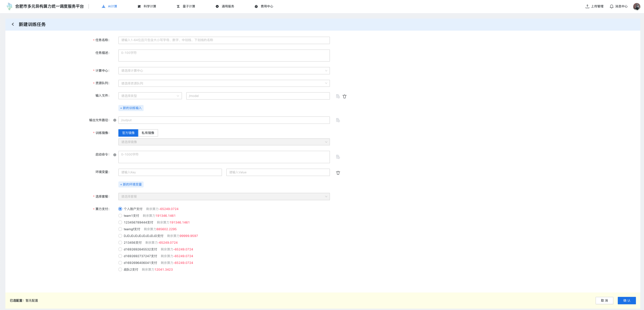644x310 pixels.
Task: Click the info icon next to 启动命令
Action: click(115, 155)
